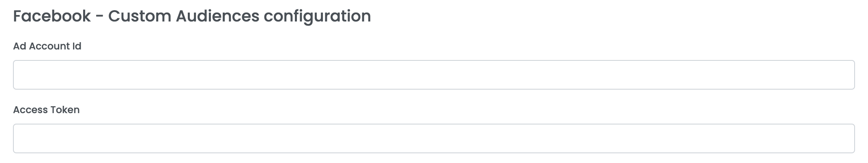
Task: Enter the Facebook ad account ID box
Action: click(434, 75)
